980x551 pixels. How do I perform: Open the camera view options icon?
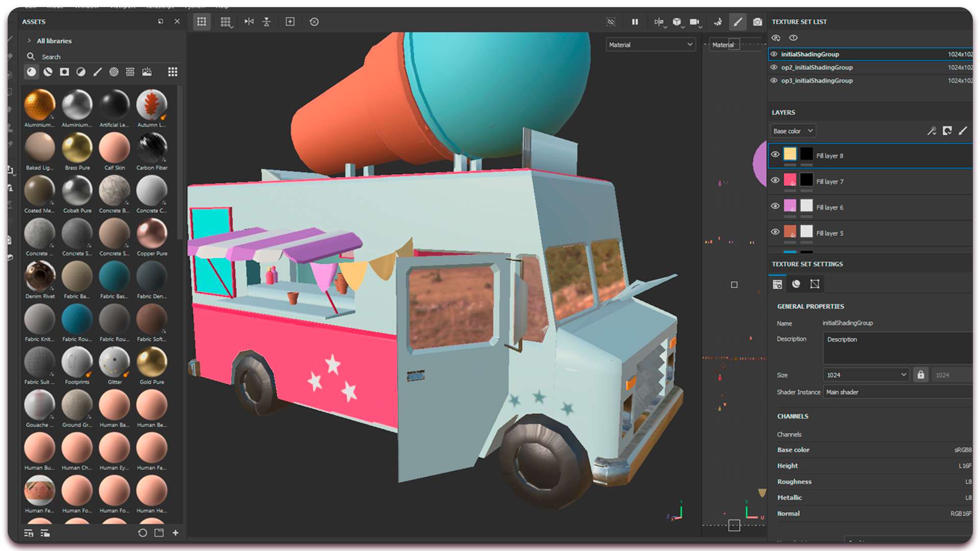tap(694, 21)
